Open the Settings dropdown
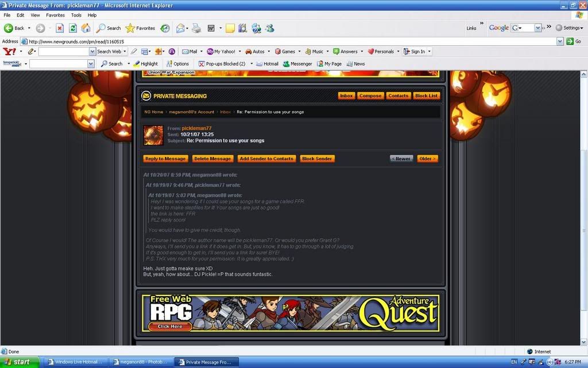 click(571, 28)
